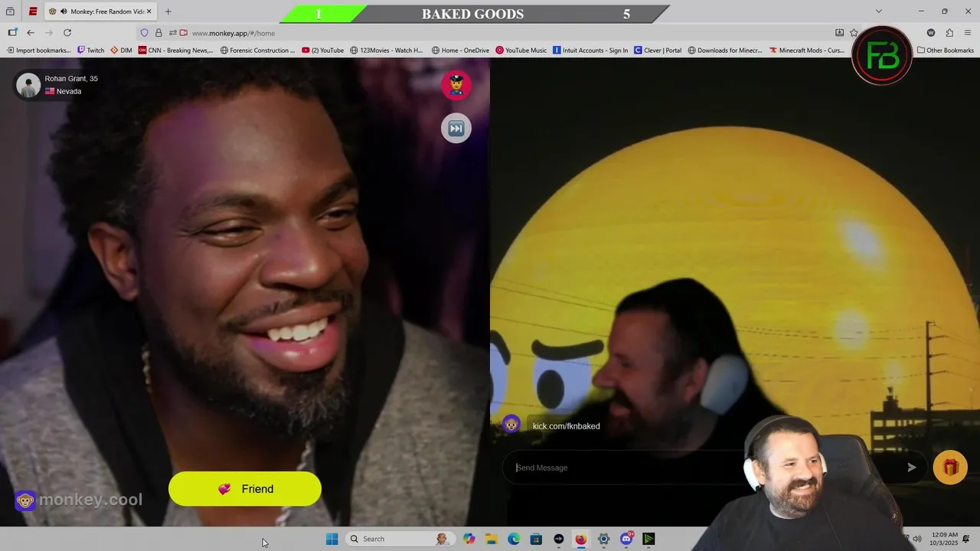Open the Forensic Construction bookmark
The image size is (980, 551).
coord(257,51)
